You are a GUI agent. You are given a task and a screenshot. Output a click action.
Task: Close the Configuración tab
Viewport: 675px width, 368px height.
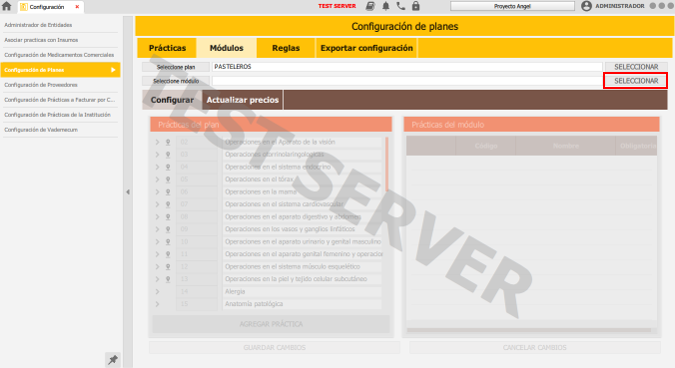pos(77,7)
